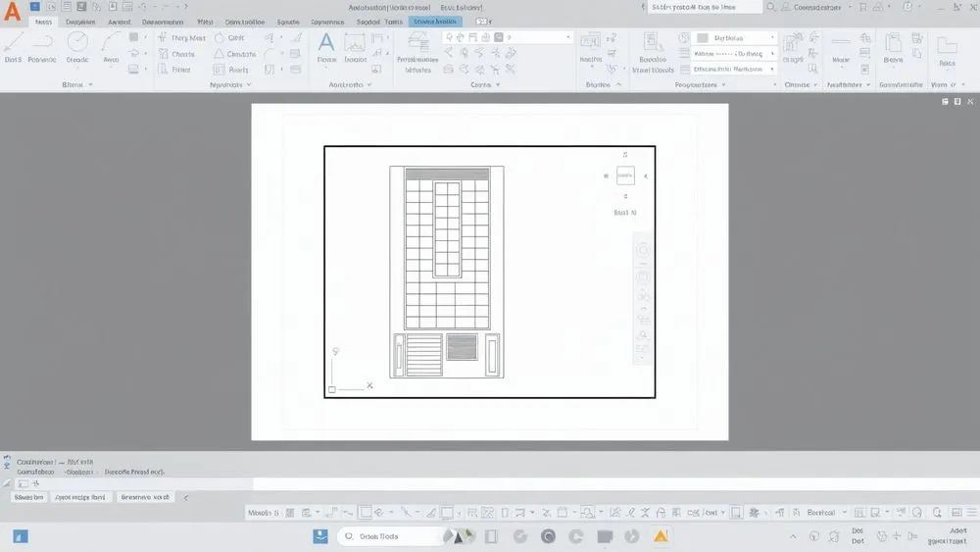Expand the Modify panel title arrow
The width and height of the screenshot is (980, 552).
point(249,84)
